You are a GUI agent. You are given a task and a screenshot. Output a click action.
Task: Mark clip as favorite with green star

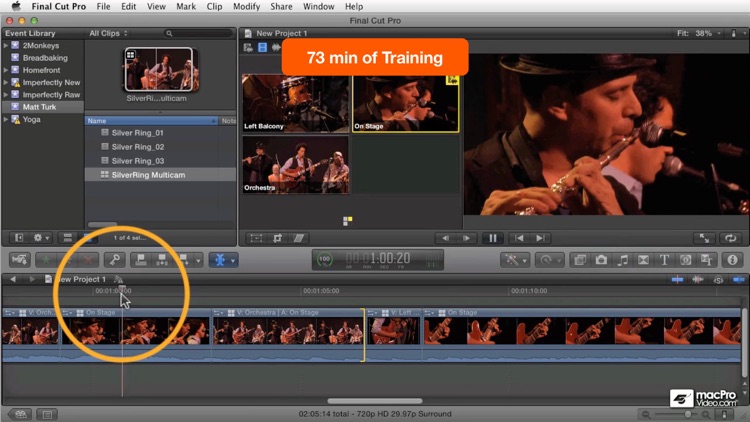[x=46, y=260]
